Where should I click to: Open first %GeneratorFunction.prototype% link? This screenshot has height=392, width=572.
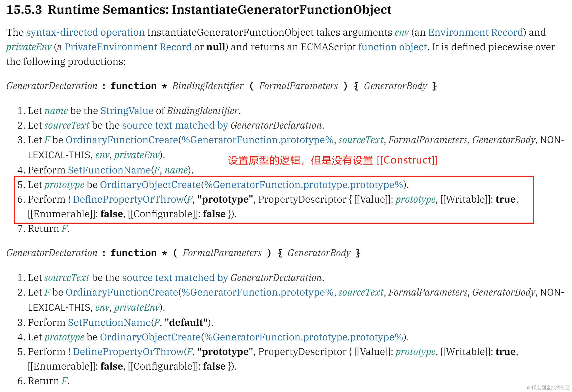click(257, 140)
